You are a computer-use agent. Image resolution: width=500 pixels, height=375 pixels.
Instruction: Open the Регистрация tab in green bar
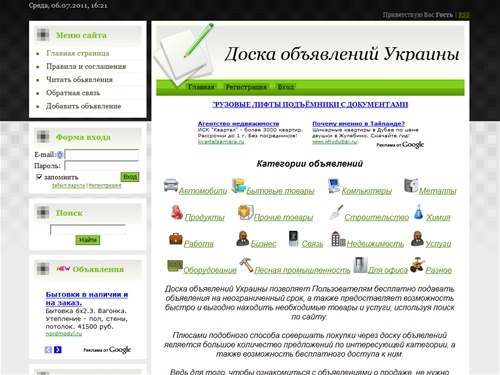pyautogui.click(x=246, y=87)
